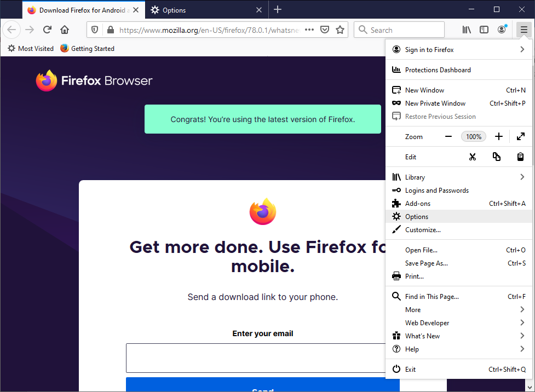Viewport: 535px width, 392px height.
Task: Select the Copy icon in the menu
Action: click(x=496, y=157)
